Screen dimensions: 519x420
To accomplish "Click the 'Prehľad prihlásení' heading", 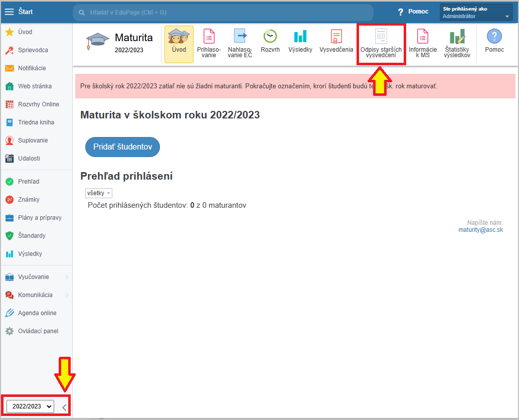I will (126, 176).
